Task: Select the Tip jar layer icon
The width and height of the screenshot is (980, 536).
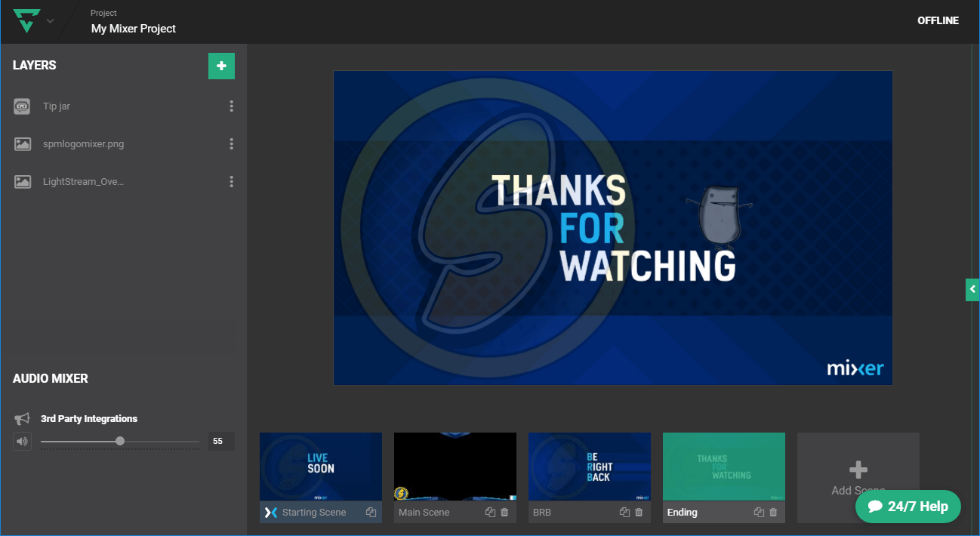Action: pos(22,106)
